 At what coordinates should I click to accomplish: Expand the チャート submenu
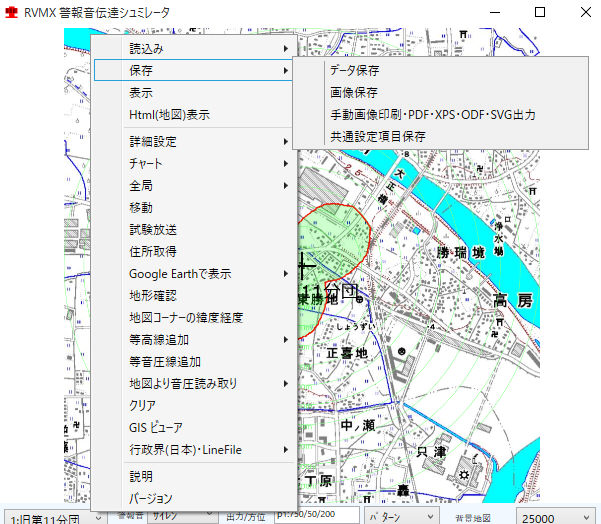click(x=146, y=163)
